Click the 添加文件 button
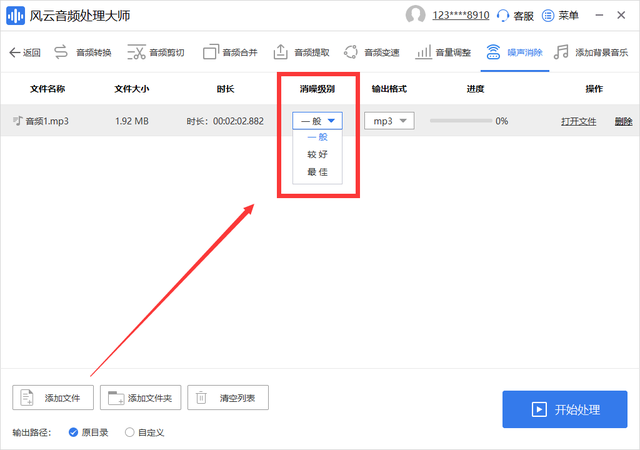Viewport: 640px width, 450px height. (x=53, y=397)
